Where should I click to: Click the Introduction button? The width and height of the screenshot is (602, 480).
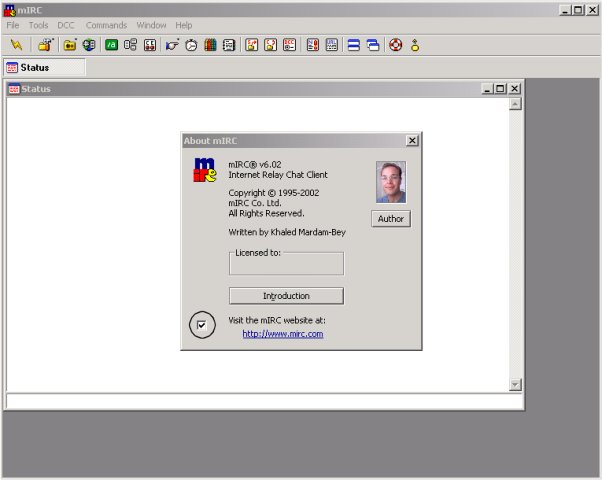[x=286, y=296]
